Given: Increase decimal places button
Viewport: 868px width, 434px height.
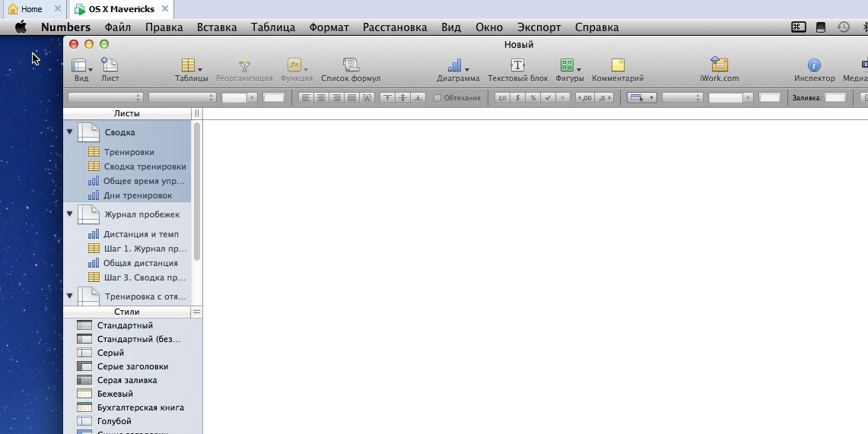Looking at the screenshot, I should (605, 98).
